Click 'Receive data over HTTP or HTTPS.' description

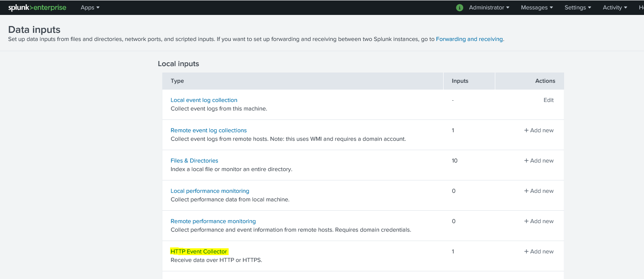pyautogui.click(x=216, y=260)
